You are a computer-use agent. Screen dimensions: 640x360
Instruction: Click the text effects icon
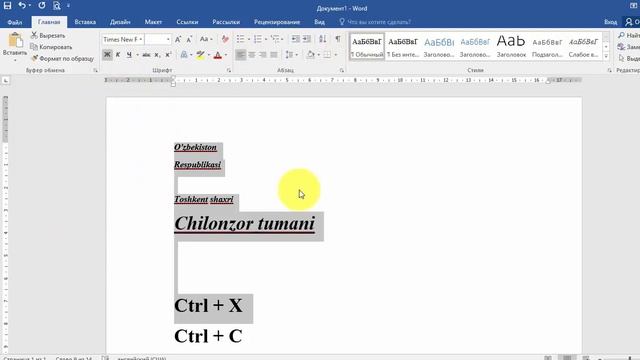[x=184, y=55]
